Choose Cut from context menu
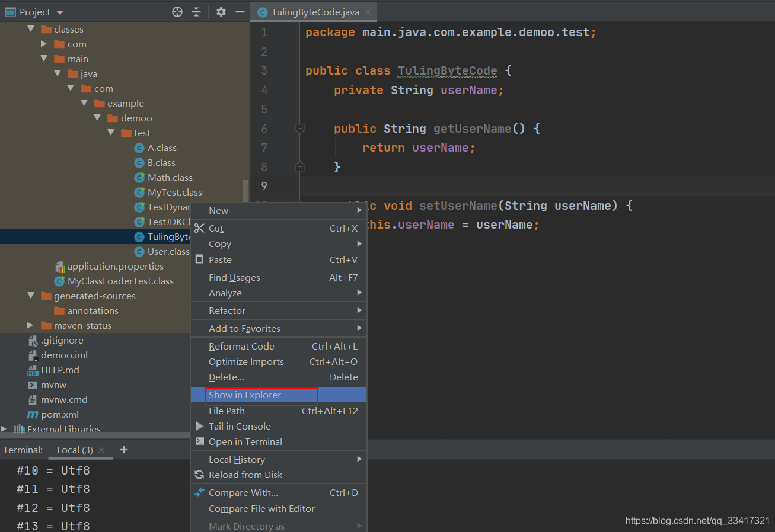 click(x=279, y=228)
